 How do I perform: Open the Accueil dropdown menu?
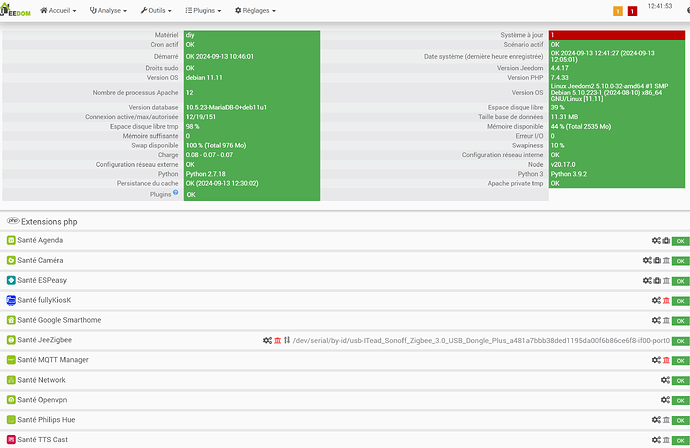click(59, 11)
